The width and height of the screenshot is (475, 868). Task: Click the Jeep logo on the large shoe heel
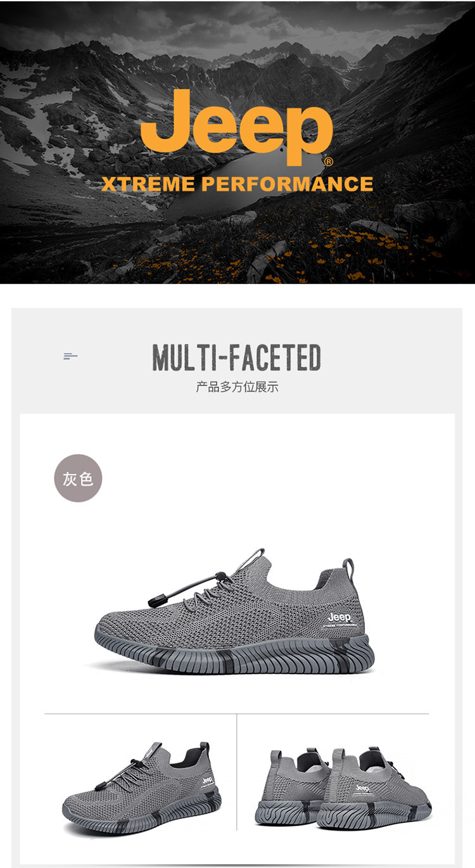coord(339,618)
